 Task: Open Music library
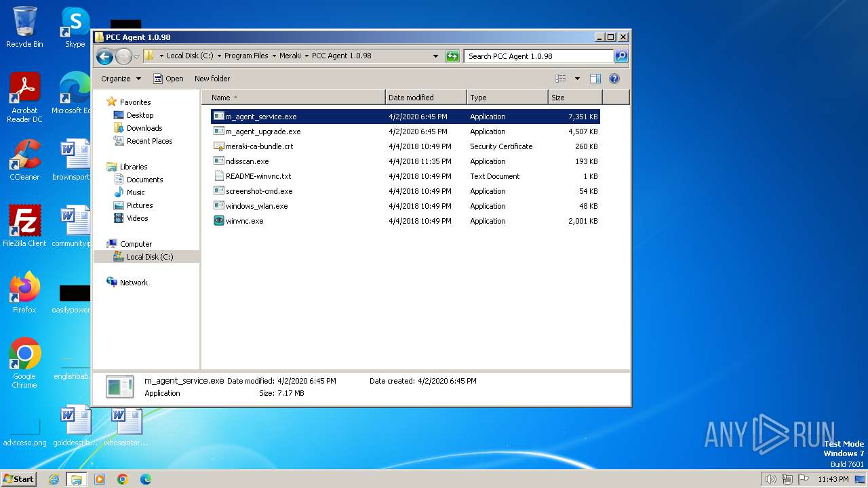(x=136, y=192)
